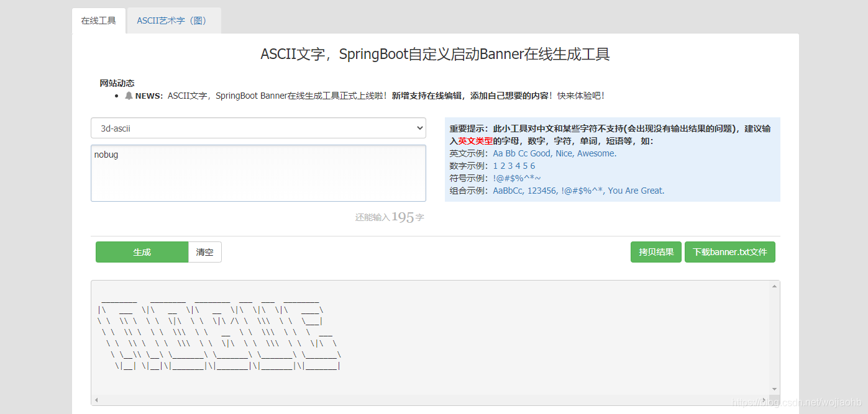Switch to the 在线工具 tab

click(x=99, y=20)
